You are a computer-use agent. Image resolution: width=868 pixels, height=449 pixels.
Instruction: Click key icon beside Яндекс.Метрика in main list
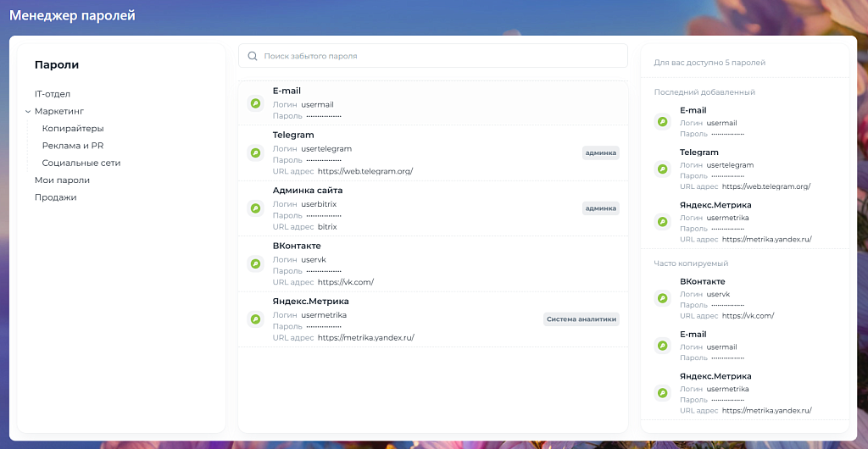[255, 319]
